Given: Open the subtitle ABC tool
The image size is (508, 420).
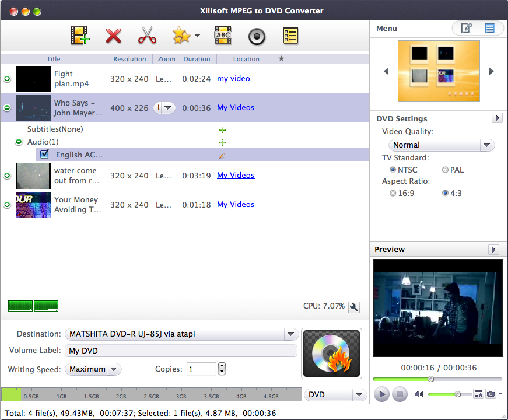Looking at the screenshot, I should point(223,36).
